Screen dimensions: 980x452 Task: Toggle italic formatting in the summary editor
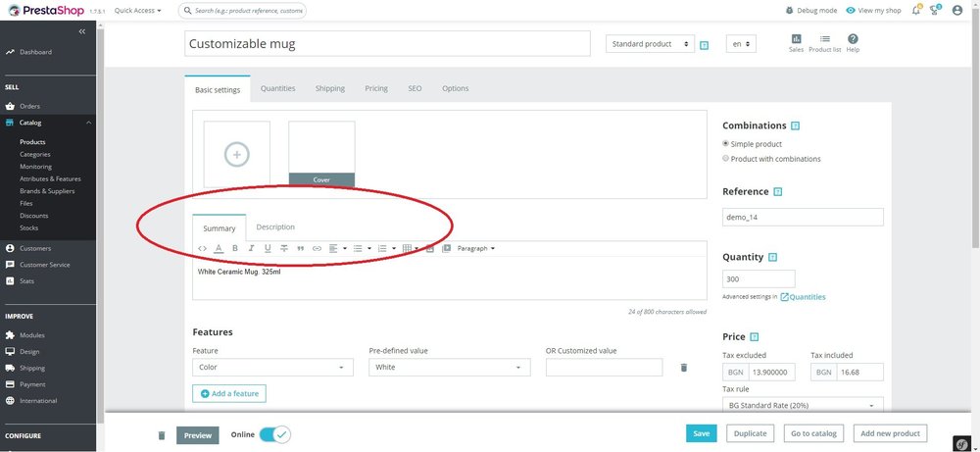tap(251, 248)
